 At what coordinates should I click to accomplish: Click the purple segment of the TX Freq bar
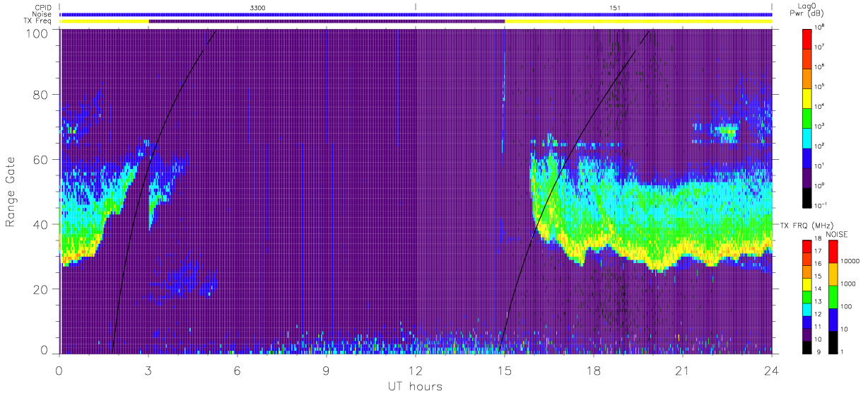click(327, 21)
